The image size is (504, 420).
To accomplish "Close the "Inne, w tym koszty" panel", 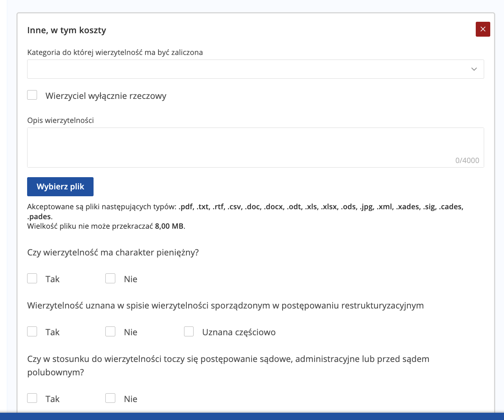I will click(483, 29).
